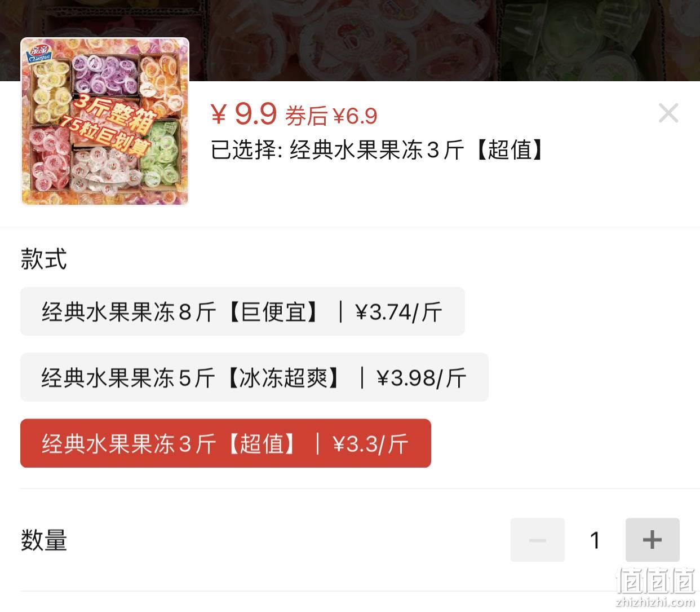Tap the ¥3.3/斤 unit price text

(370, 444)
